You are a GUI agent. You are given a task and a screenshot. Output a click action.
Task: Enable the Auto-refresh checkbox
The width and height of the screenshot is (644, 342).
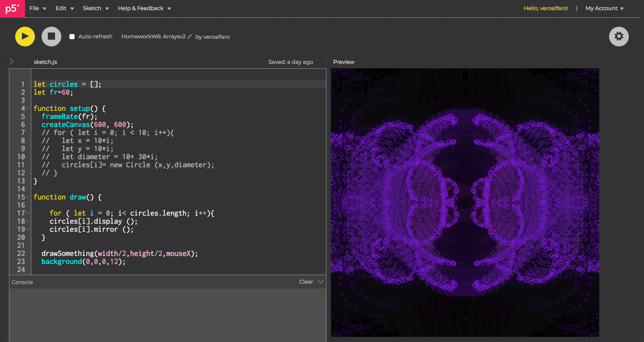tap(72, 37)
